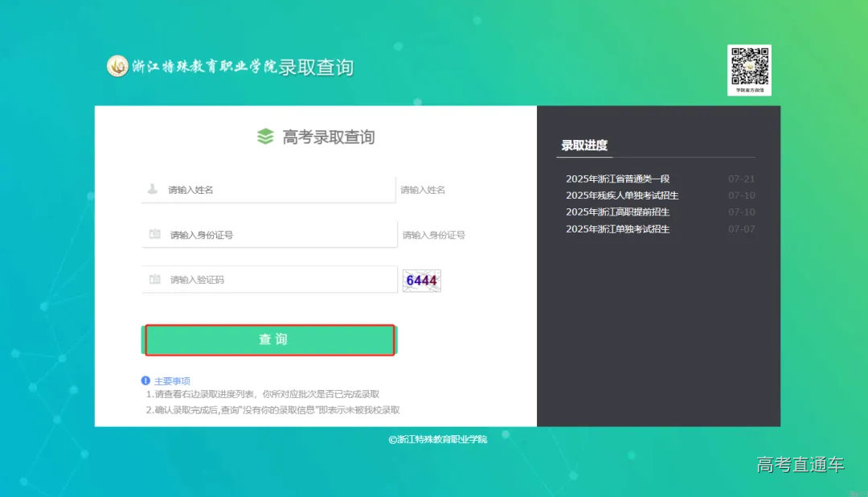This screenshot has width=868, height=497.
Task: Click inside the 请输入验证码 input field
Action: pos(265,280)
